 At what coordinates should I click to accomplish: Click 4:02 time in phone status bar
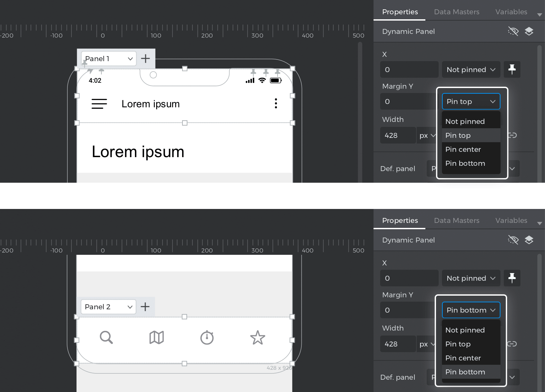pyautogui.click(x=95, y=80)
